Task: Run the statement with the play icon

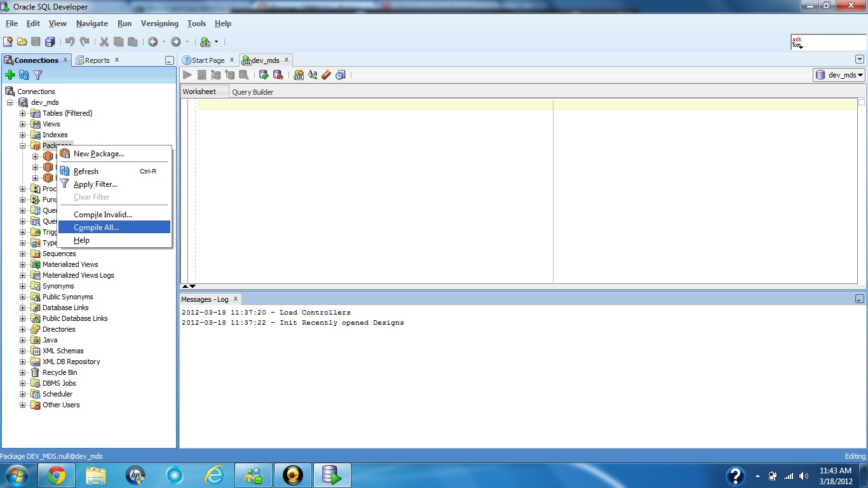Action: (187, 75)
